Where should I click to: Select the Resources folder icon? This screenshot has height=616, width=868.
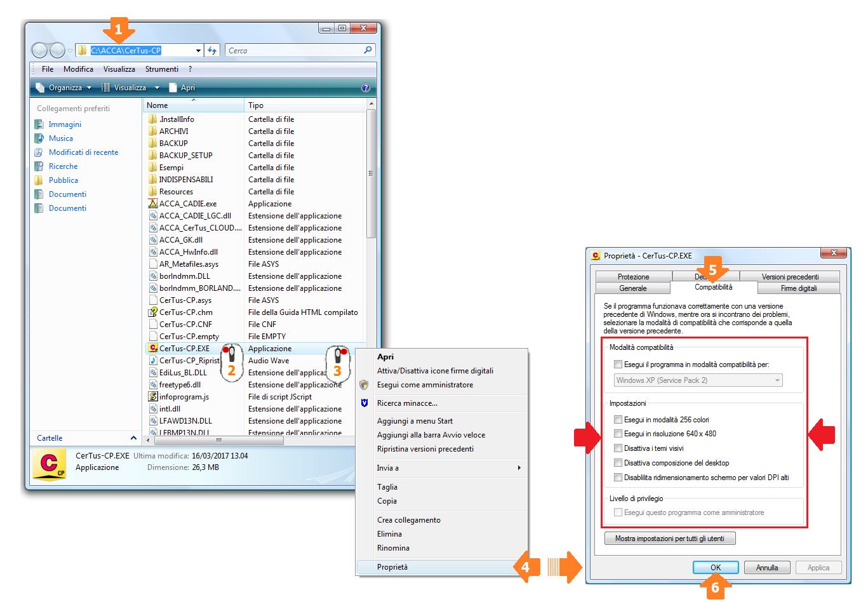(x=152, y=191)
